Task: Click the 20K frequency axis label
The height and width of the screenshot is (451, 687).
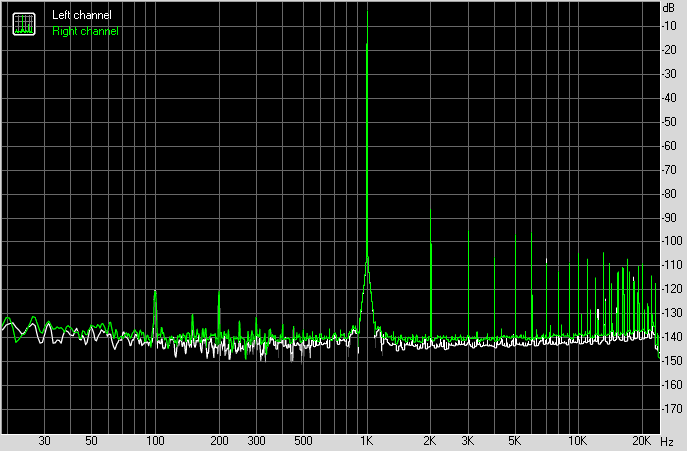Action: coord(641,441)
